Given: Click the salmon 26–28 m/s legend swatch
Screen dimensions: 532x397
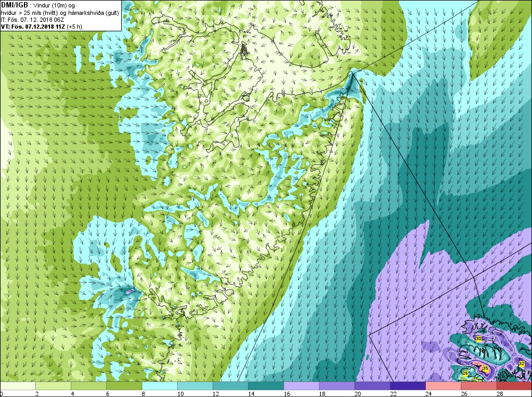Looking at the screenshot, I should (479, 386).
